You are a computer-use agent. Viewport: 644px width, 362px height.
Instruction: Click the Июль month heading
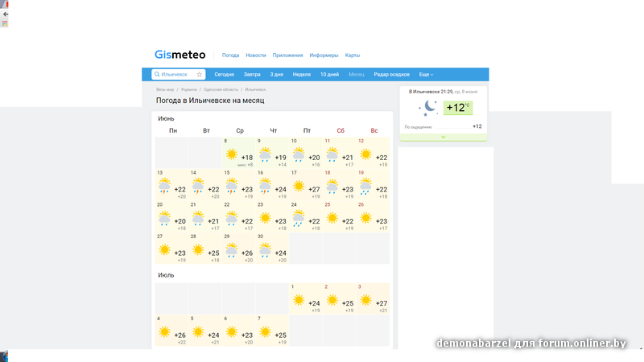tap(166, 275)
